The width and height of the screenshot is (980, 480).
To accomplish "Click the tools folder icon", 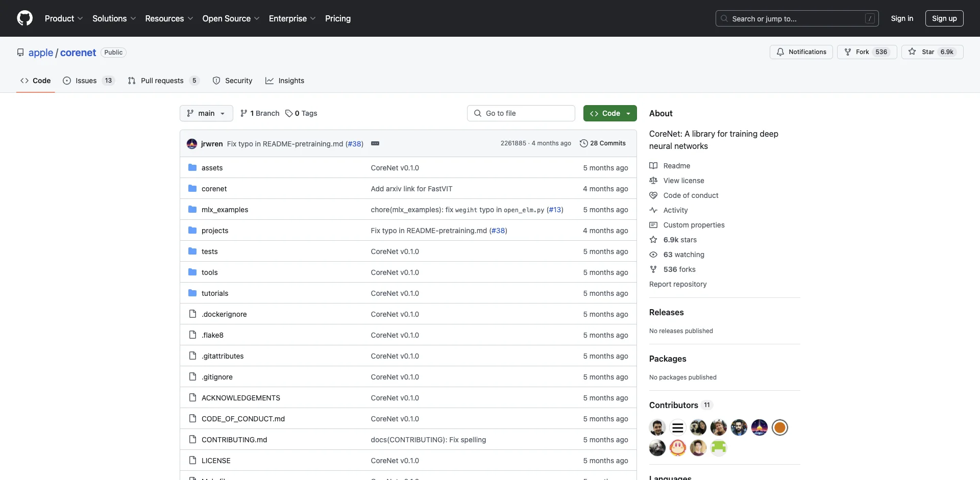I will [192, 272].
